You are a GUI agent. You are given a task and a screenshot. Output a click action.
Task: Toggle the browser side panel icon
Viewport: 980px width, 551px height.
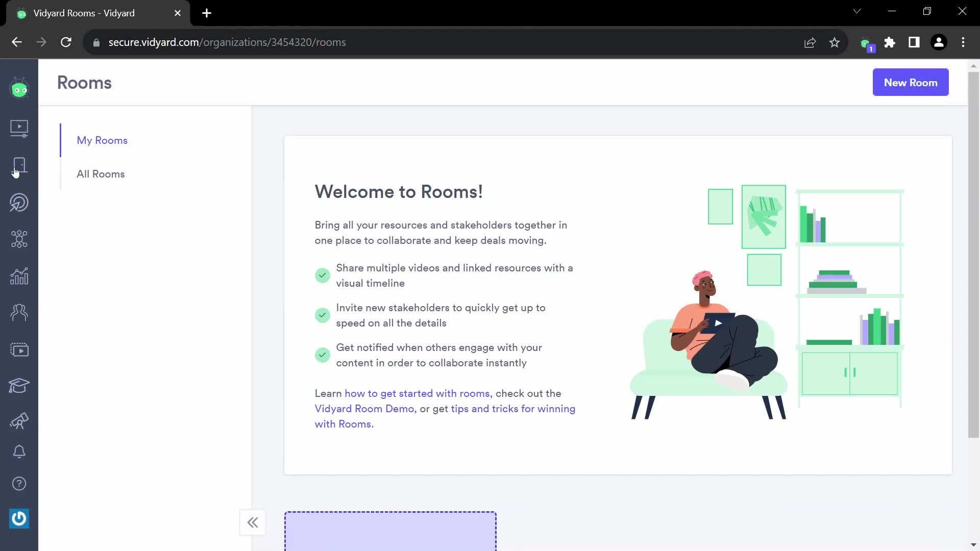pyautogui.click(x=914, y=42)
